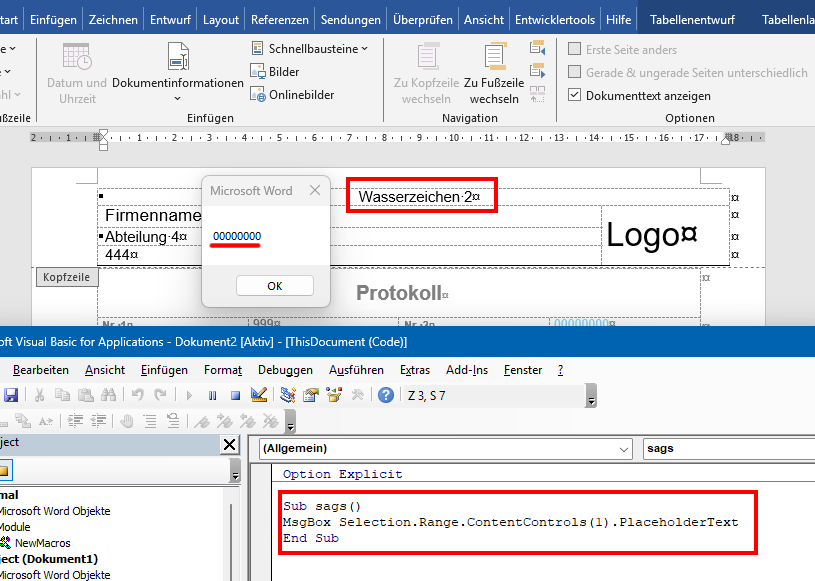Viewport: 815px width, 581px height.
Task: Open the sags procedure combo box
Action: coord(727,449)
